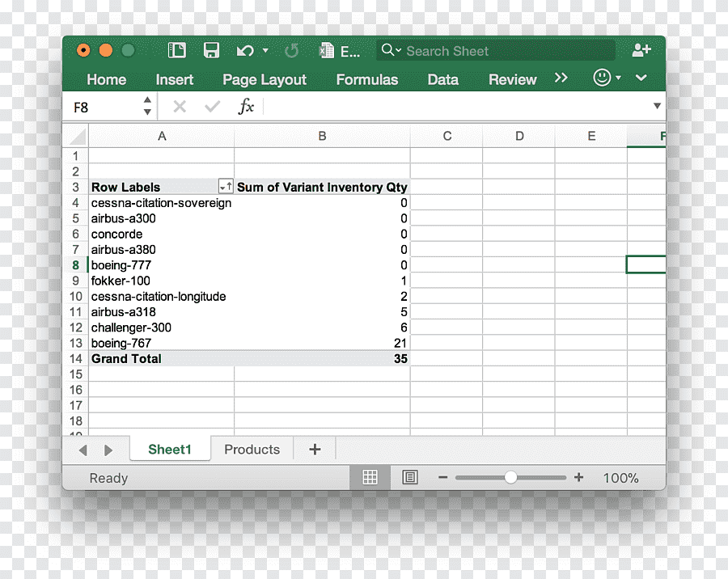Click the previous sheet navigation arrow
The height and width of the screenshot is (579, 728).
(x=83, y=449)
